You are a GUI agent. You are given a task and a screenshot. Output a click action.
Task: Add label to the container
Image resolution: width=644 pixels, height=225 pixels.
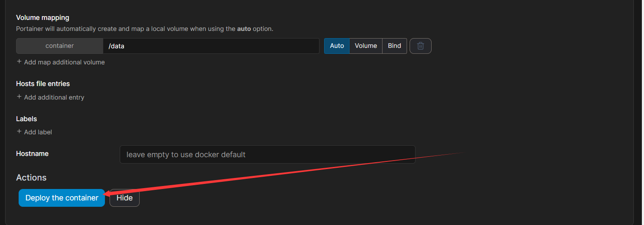[38, 132]
